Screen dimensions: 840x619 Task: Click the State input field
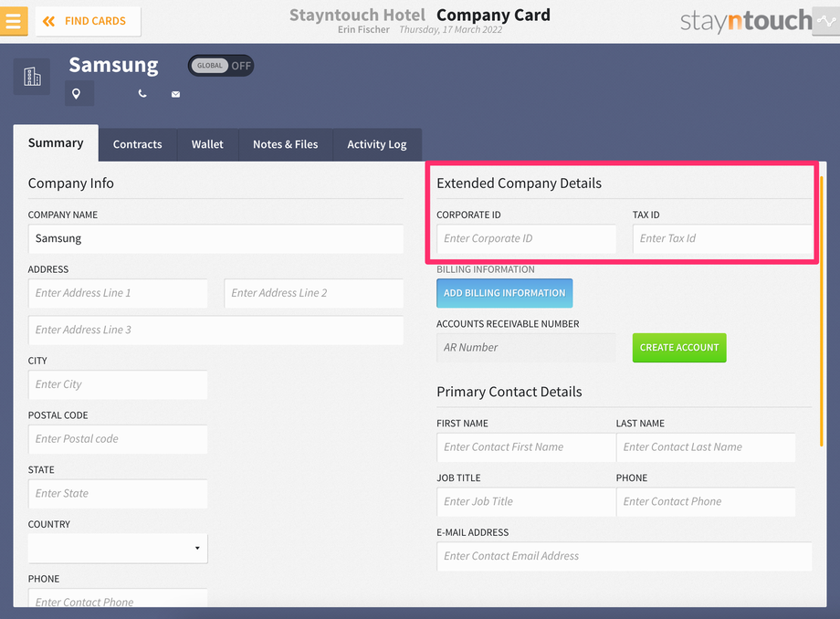coord(118,494)
